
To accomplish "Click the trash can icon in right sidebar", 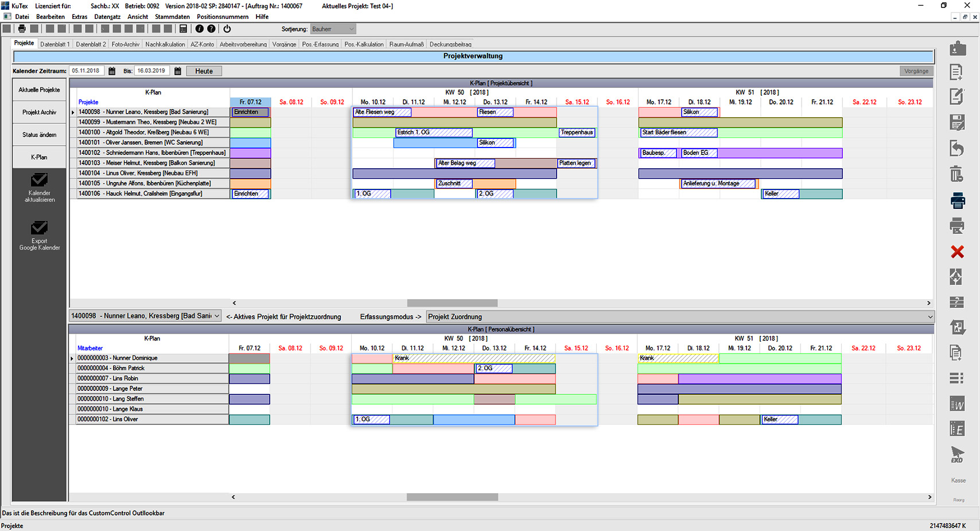I will [956, 174].
